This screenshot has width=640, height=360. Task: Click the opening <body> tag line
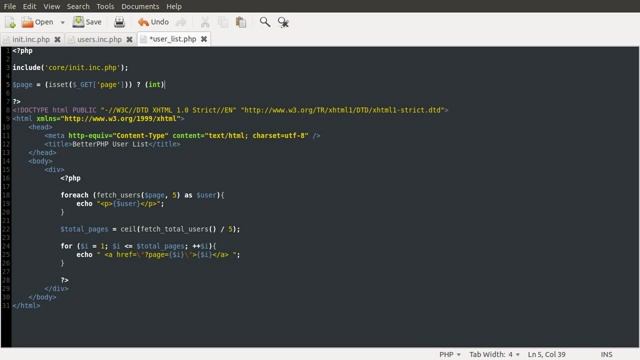40,161
